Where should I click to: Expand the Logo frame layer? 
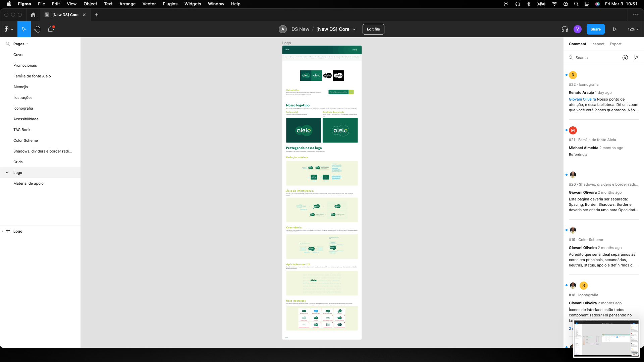[x=3, y=231]
